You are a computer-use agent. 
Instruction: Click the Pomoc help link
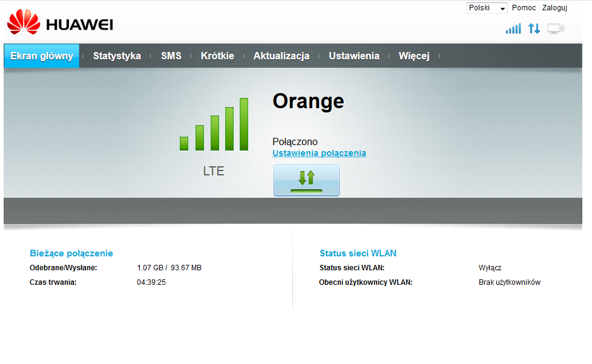click(524, 8)
